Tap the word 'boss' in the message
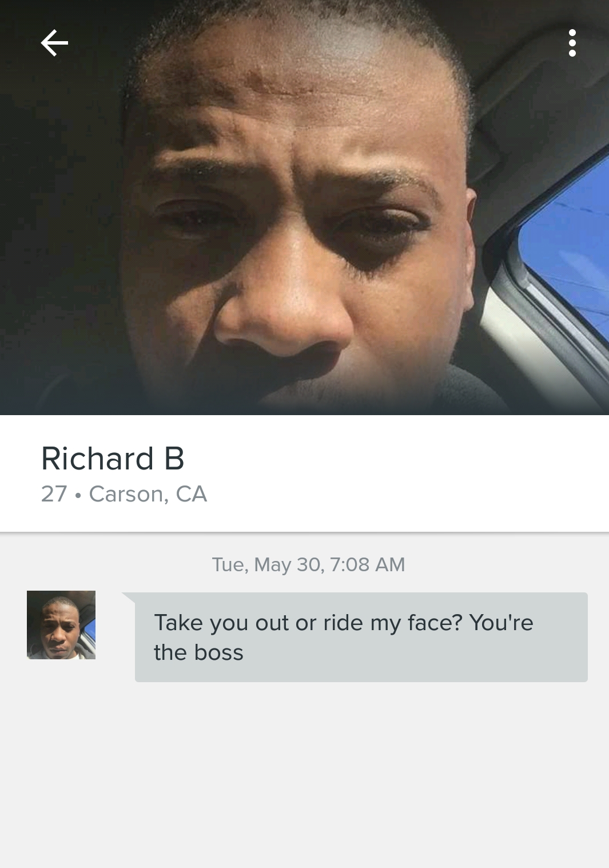 [x=218, y=652]
